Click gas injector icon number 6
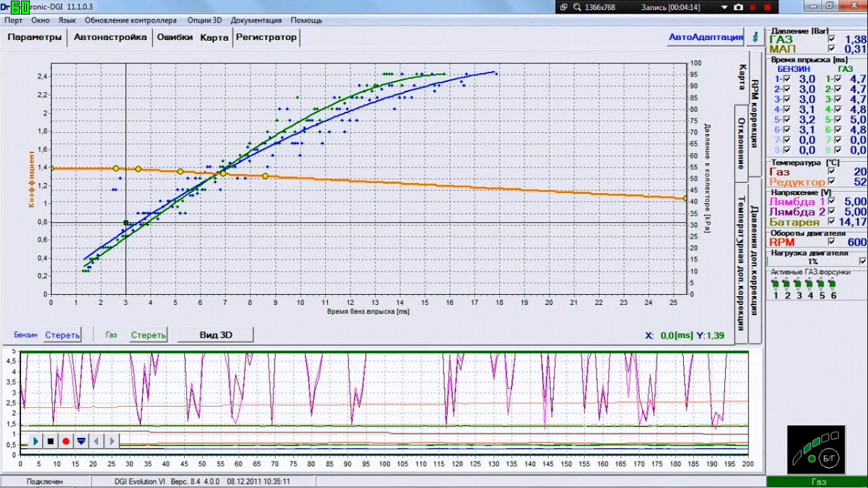The height and width of the screenshot is (488, 868). point(832,285)
